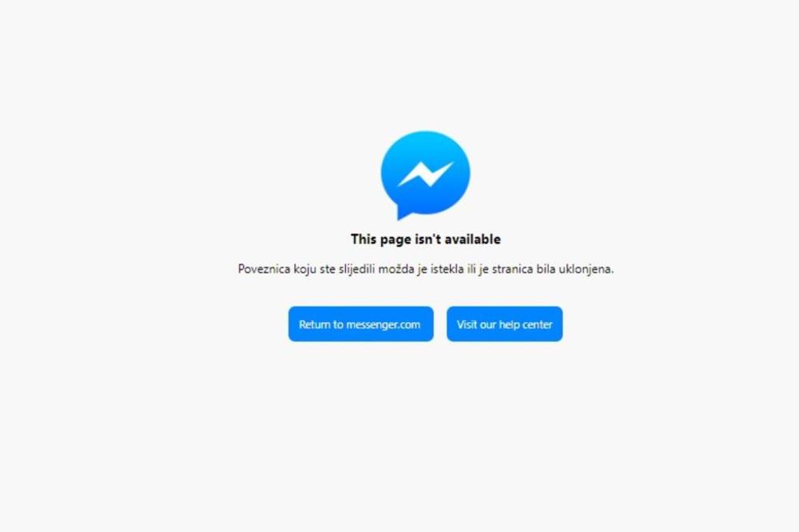Click the word "uklonjena" ending the message
The height and width of the screenshot is (532, 799).
pos(585,269)
